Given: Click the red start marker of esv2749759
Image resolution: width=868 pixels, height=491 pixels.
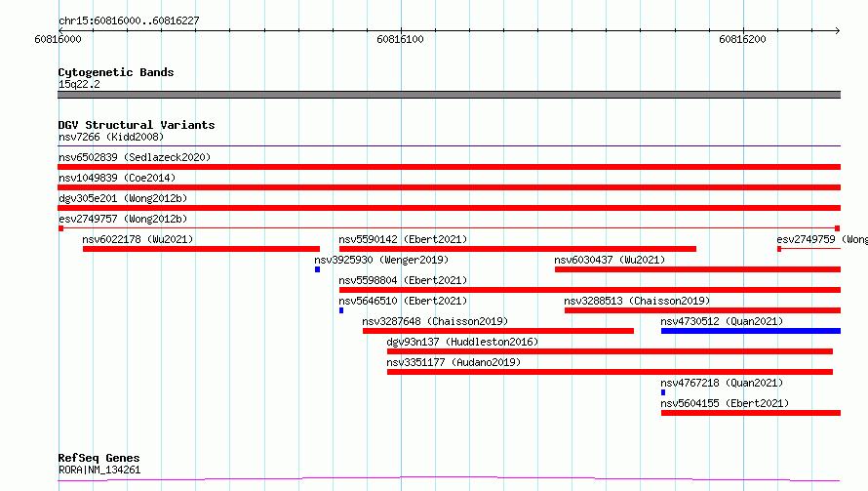Looking at the screenshot, I should [x=779, y=249].
